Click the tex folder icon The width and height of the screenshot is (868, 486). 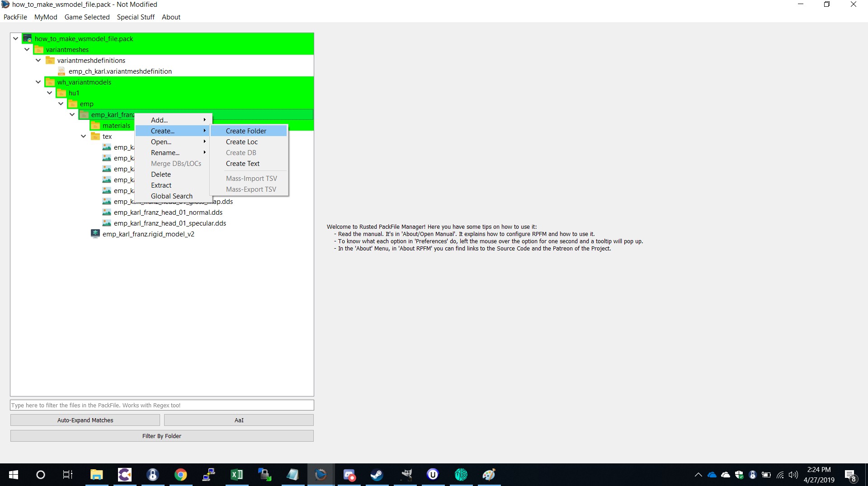coord(95,137)
